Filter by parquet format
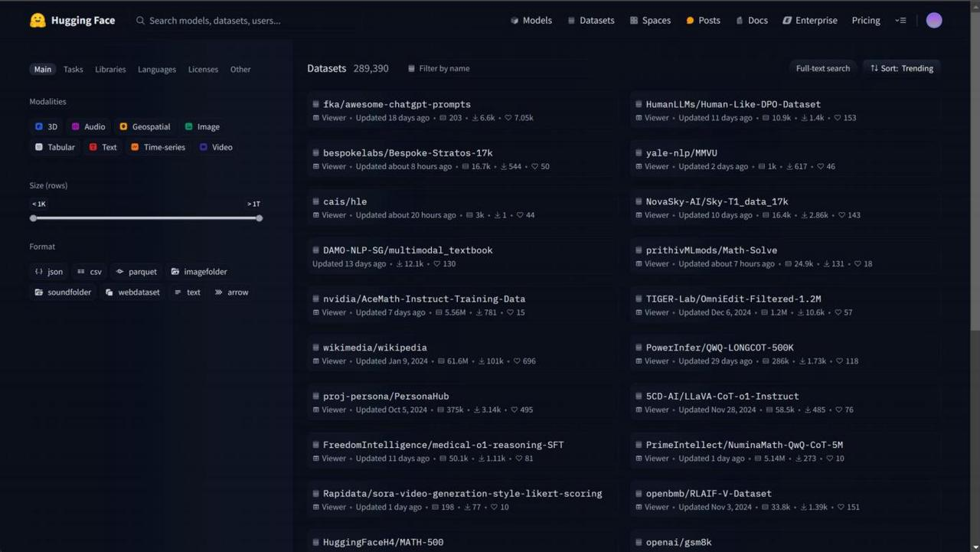This screenshot has width=980, height=552. (136, 272)
